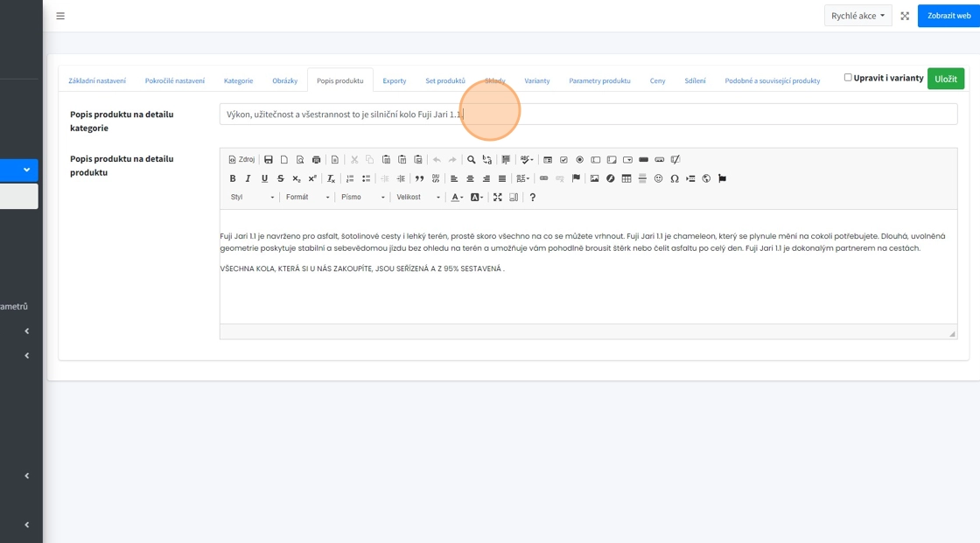Switch to the Parametry produktu tab

click(x=599, y=80)
